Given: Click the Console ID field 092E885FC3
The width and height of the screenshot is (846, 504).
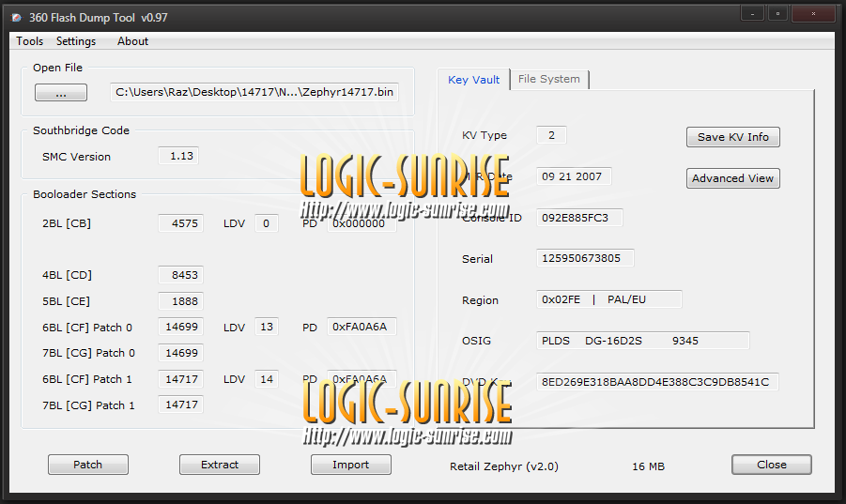Looking at the screenshot, I should point(579,218).
